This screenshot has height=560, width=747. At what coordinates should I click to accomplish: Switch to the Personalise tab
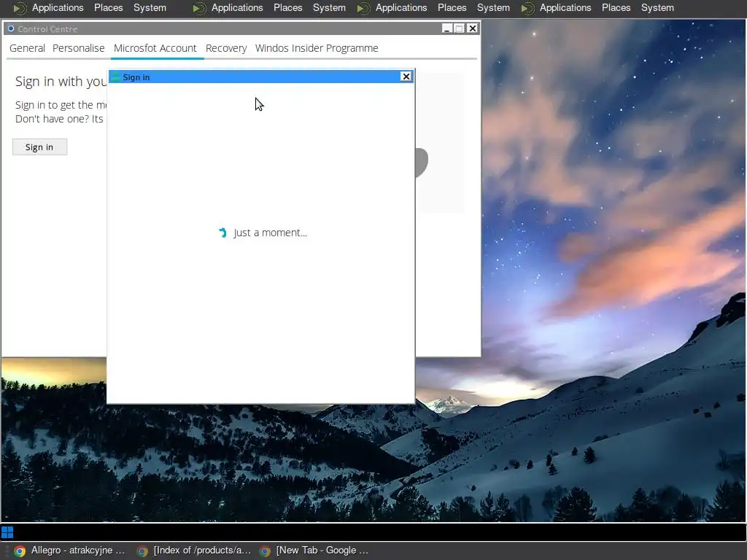[x=78, y=48]
